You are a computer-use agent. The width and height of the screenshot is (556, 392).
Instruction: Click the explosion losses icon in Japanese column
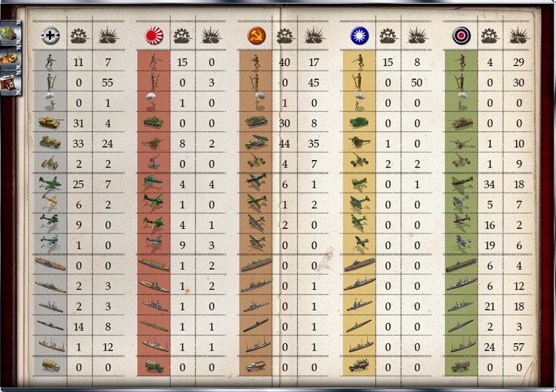pyautogui.click(x=212, y=36)
